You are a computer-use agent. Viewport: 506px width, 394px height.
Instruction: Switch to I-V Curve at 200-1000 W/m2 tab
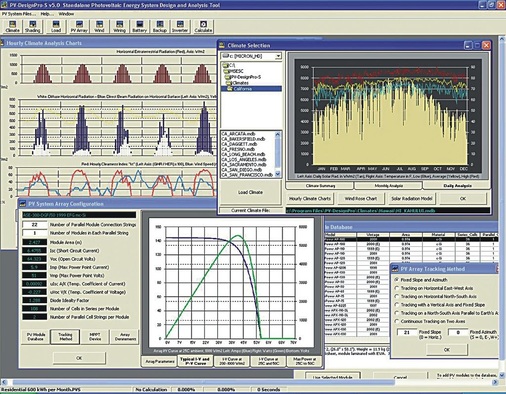(232, 361)
